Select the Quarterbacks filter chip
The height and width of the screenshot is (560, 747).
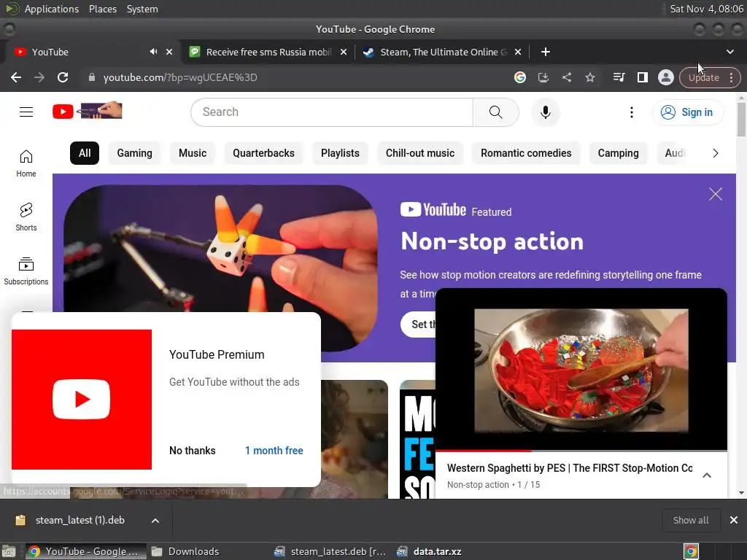263,153
